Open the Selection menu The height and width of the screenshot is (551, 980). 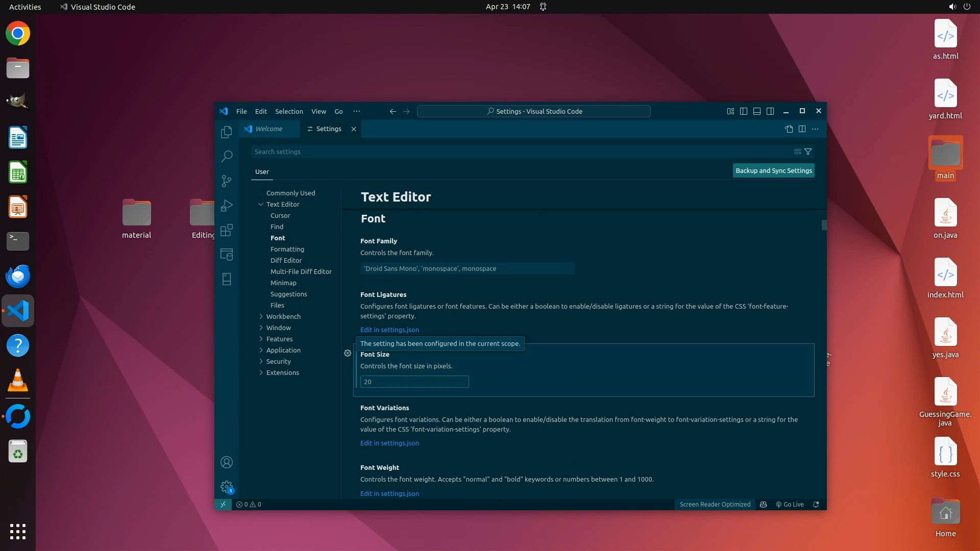pos(289,111)
